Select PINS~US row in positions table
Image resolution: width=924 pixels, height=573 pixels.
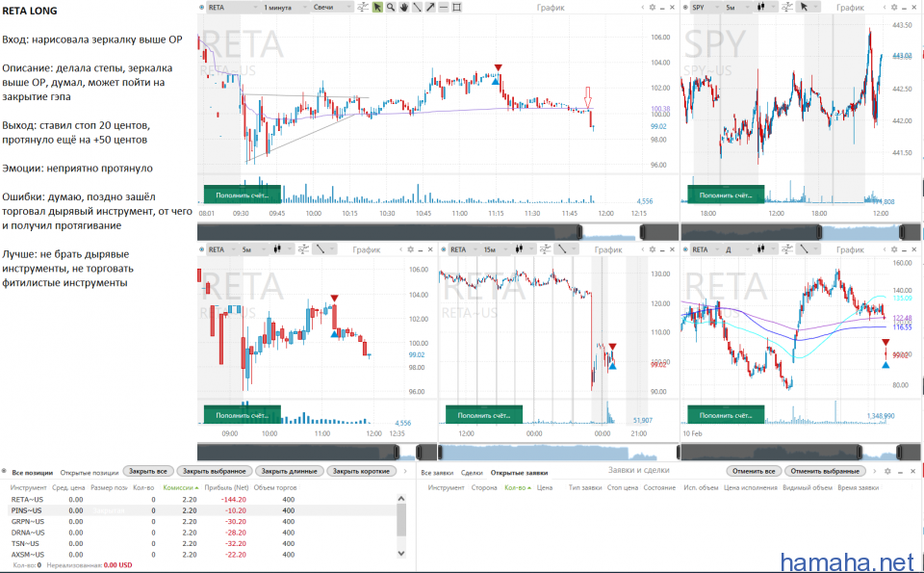pyautogui.click(x=202, y=510)
